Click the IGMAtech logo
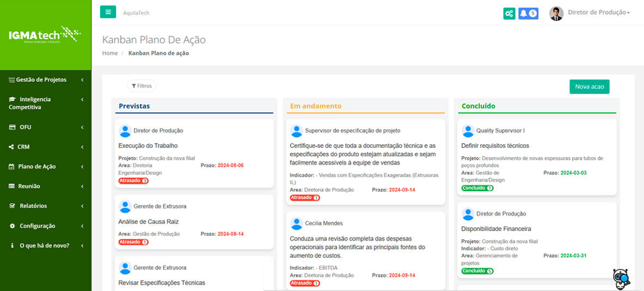The image size is (644, 291). [45, 35]
